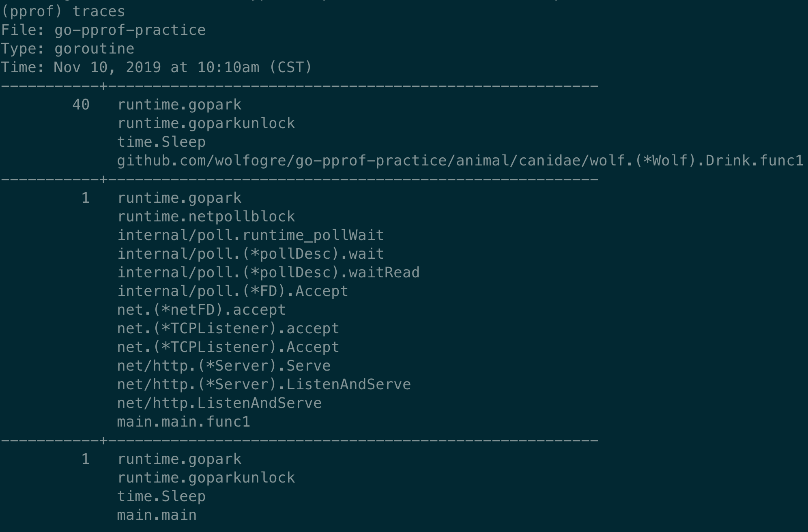The height and width of the screenshot is (532, 808).
Task: Click net/http.(*Server).ListenAndServe trace line
Action: [x=264, y=384]
